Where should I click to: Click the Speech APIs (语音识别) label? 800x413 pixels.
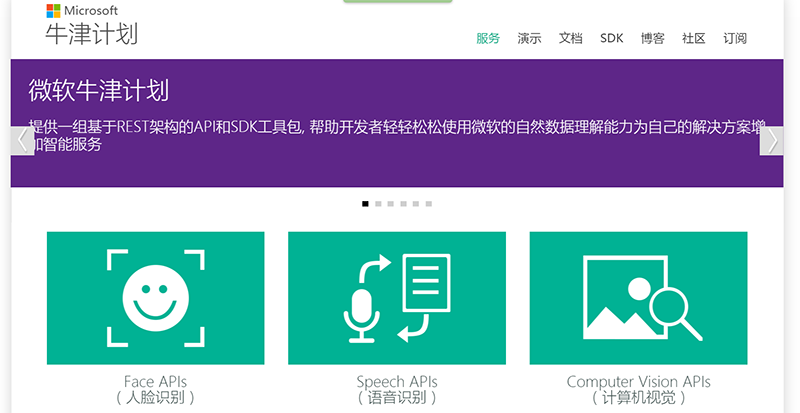397,390
